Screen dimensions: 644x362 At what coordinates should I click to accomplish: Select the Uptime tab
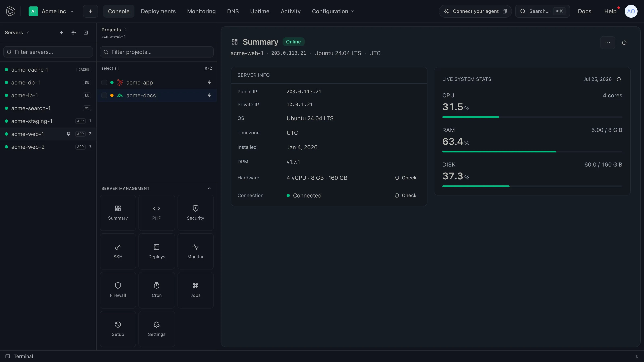(x=259, y=11)
